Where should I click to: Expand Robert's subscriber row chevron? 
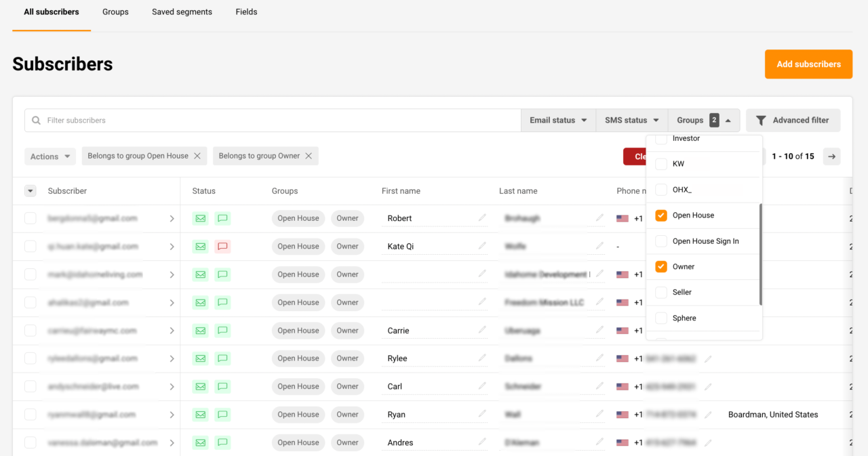coord(172,218)
